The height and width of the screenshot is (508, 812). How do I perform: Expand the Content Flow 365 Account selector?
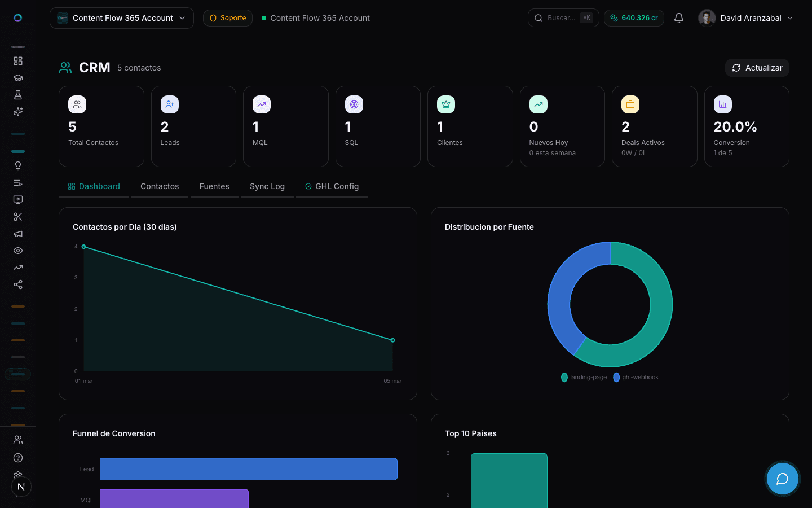122,18
